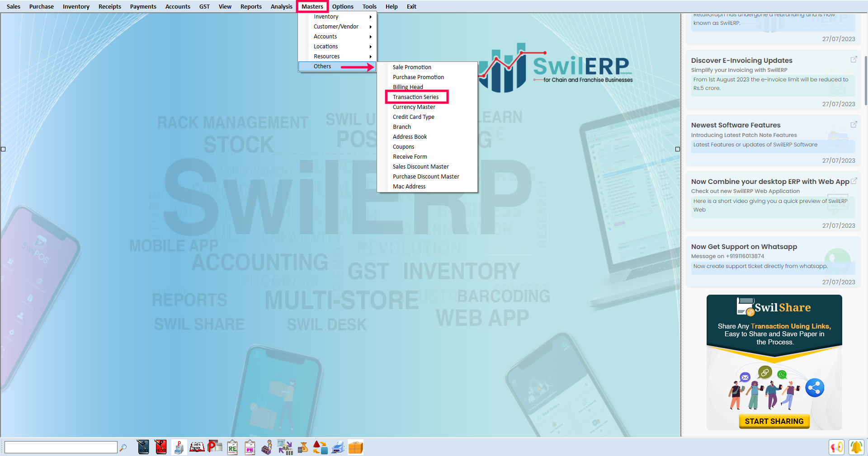Open the PE clipboard icon
The height and width of the screenshot is (456, 868).
pos(250,447)
